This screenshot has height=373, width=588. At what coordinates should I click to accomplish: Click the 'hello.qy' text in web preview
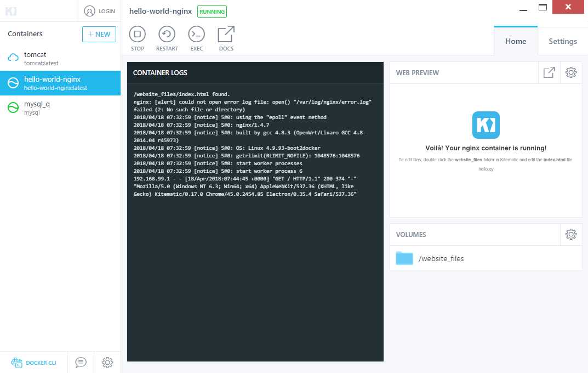tap(486, 169)
